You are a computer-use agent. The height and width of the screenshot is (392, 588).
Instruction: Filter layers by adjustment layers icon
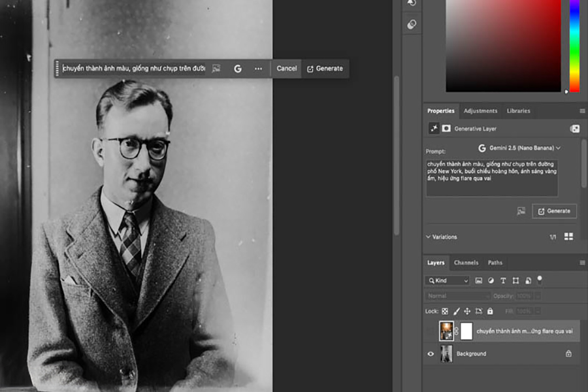click(x=491, y=280)
